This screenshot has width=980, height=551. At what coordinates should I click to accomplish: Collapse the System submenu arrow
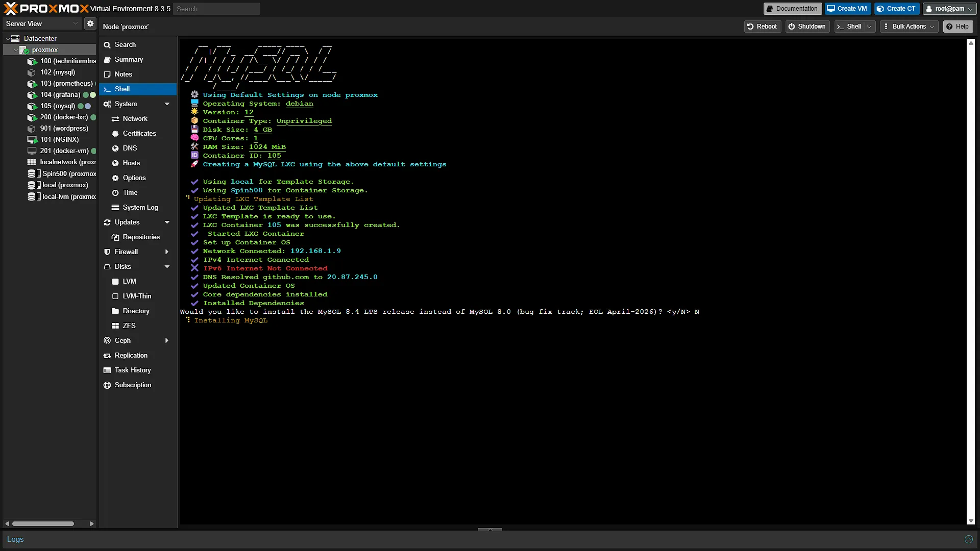click(x=167, y=104)
